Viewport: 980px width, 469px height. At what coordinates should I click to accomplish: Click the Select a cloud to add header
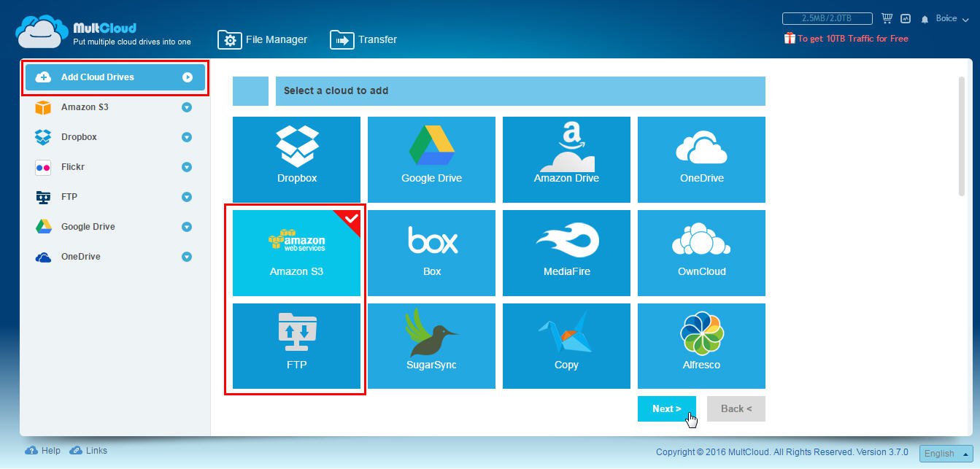click(520, 91)
